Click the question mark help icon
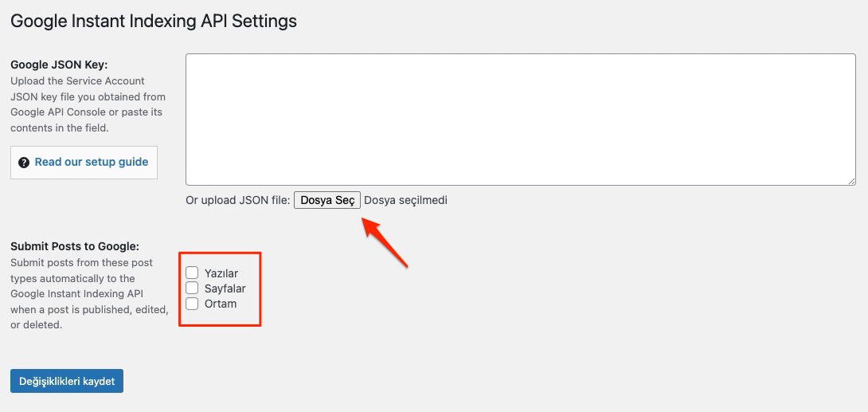Image resolution: width=868 pixels, height=412 pixels. click(24, 163)
